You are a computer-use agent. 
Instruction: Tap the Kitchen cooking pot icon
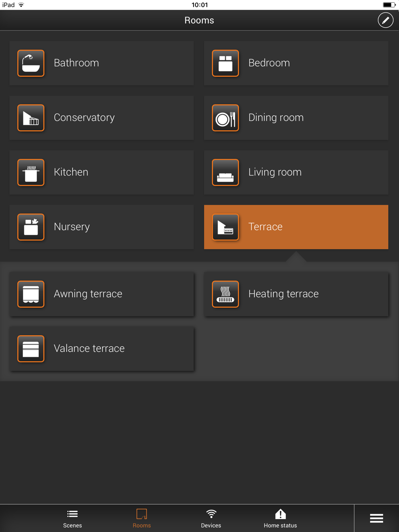(31, 172)
